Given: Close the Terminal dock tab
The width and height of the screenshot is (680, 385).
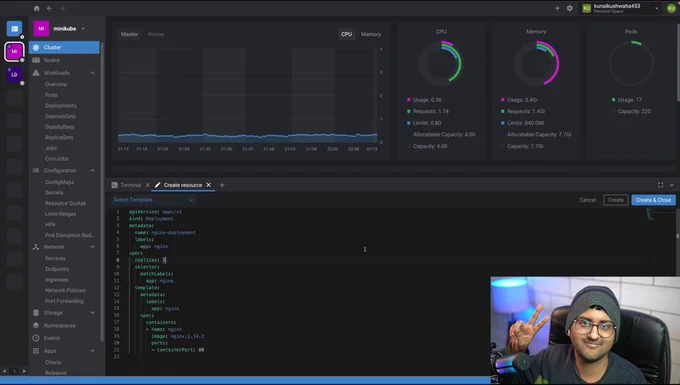Looking at the screenshot, I should [x=147, y=185].
